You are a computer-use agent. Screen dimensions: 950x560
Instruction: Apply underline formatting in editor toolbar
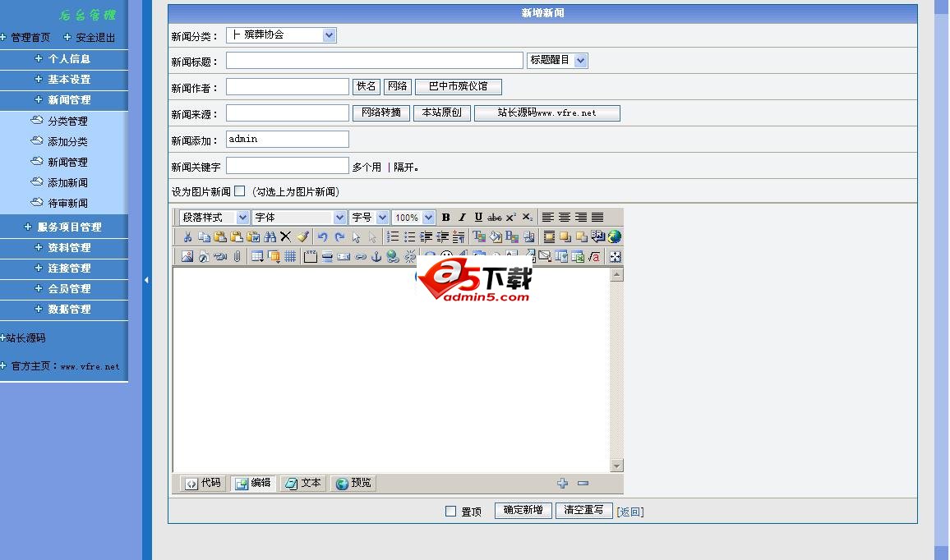point(478,218)
